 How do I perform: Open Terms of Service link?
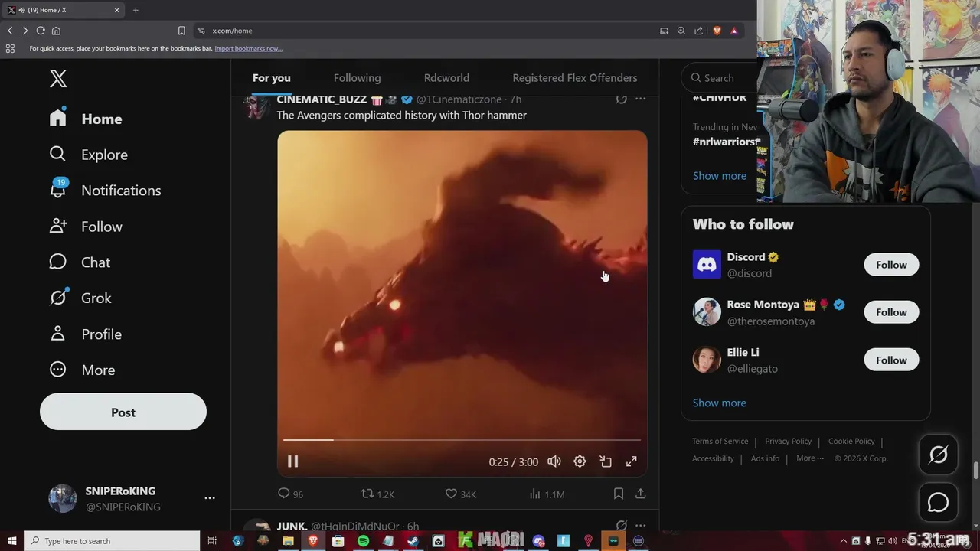tap(720, 441)
